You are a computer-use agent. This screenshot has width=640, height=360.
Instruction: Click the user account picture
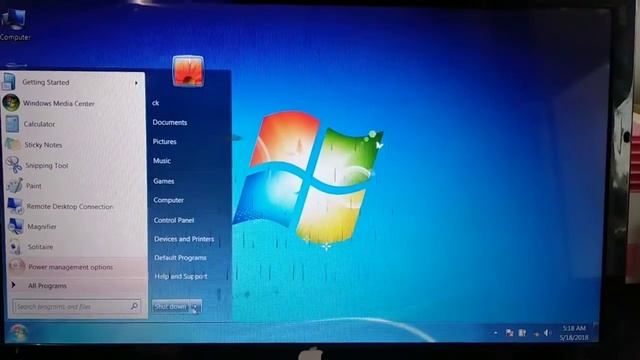pos(188,71)
